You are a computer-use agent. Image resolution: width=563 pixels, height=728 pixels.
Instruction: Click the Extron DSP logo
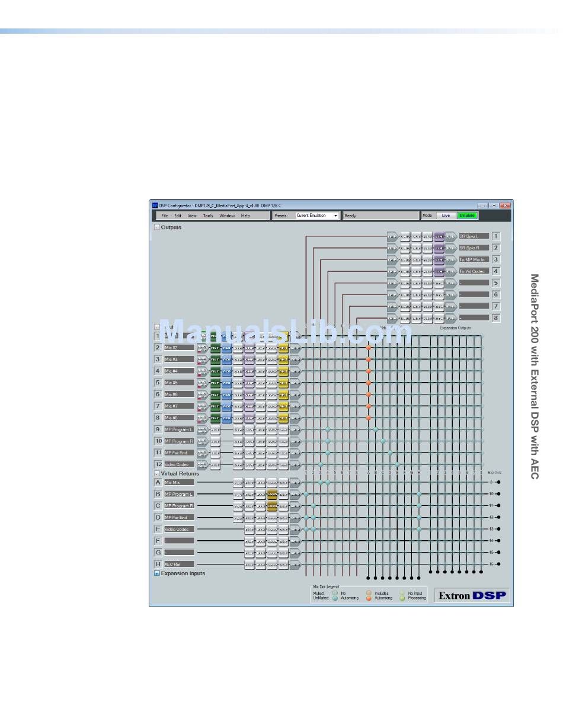472,595
